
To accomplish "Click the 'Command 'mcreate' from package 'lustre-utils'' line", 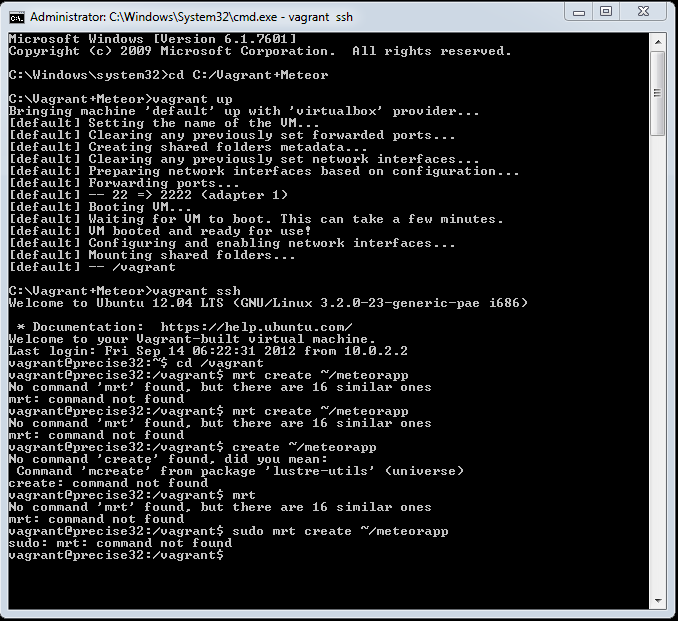I will [240, 471].
